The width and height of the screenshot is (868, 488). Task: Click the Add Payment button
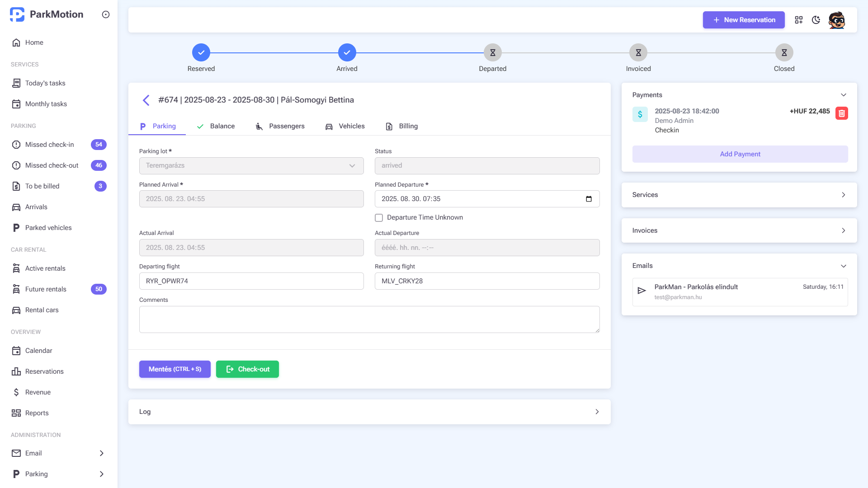[x=740, y=154]
